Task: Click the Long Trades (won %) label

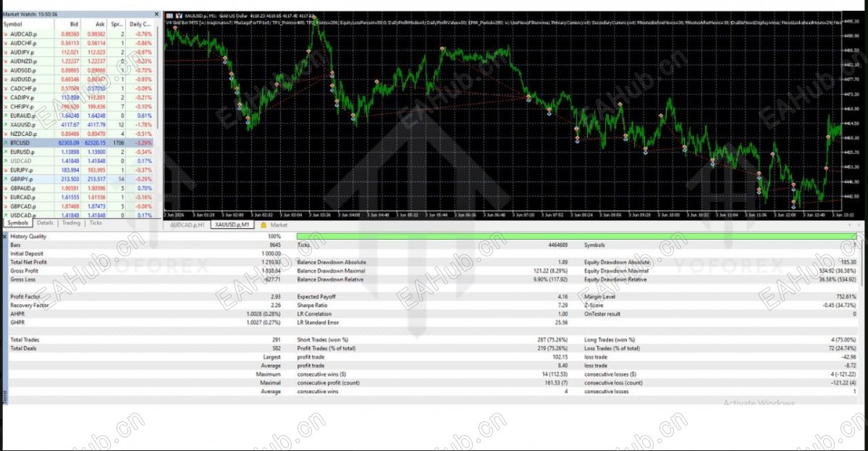Action: point(610,340)
